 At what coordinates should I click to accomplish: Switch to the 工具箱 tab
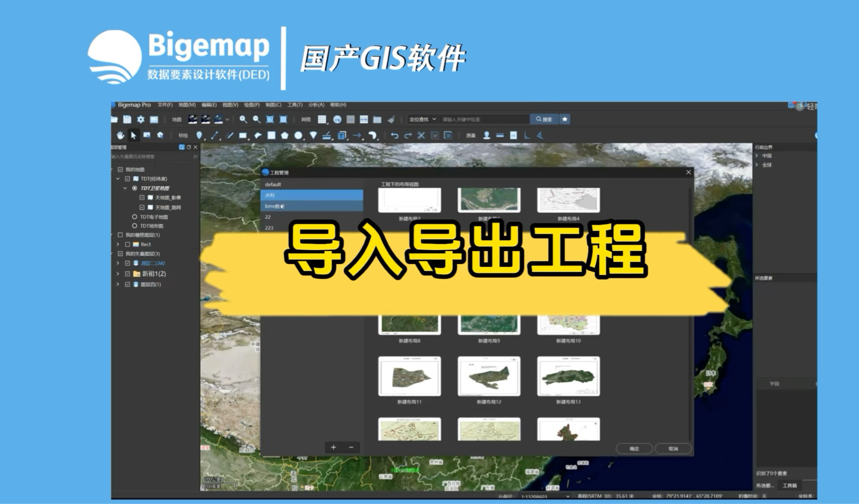[x=790, y=486]
